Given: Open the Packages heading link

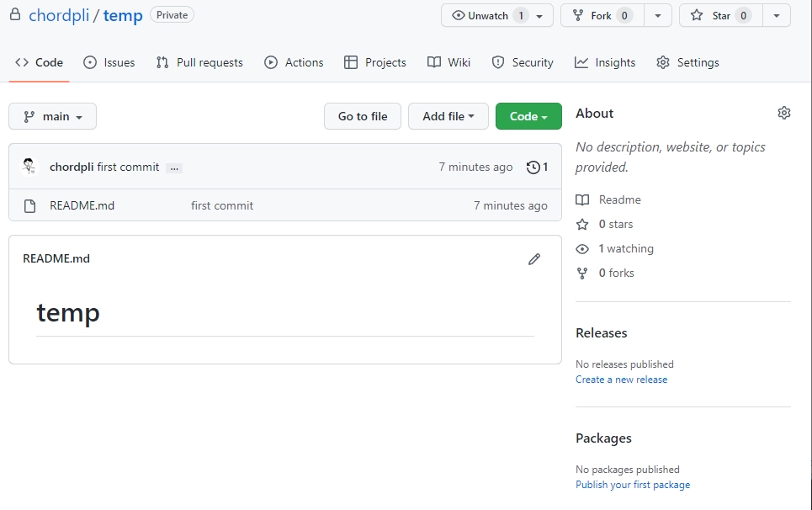Looking at the screenshot, I should point(604,438).
